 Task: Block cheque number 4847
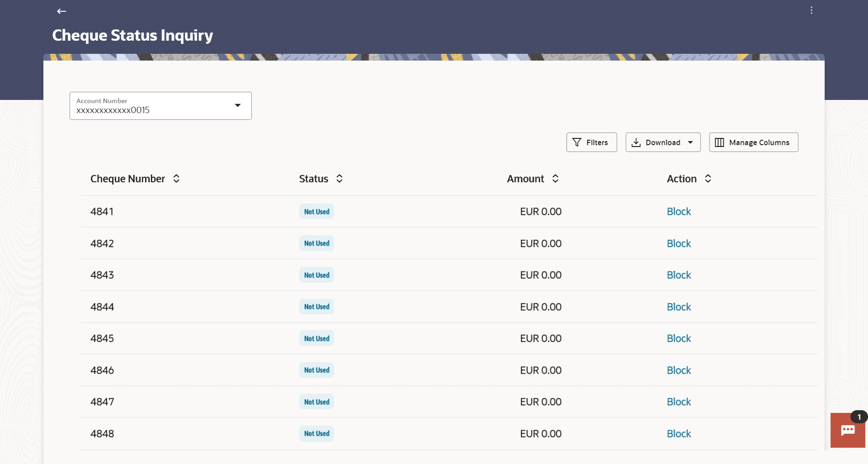click(x=679, y=402)
